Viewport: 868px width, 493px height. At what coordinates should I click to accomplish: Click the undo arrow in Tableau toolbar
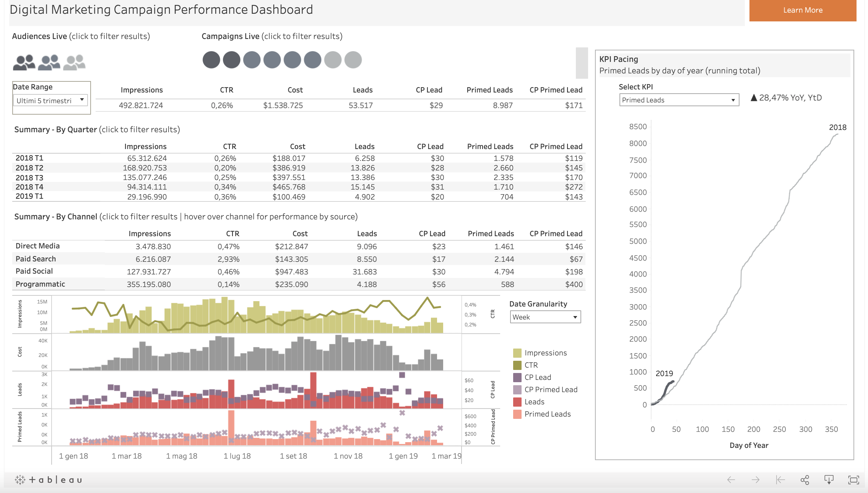coord(731,479)
